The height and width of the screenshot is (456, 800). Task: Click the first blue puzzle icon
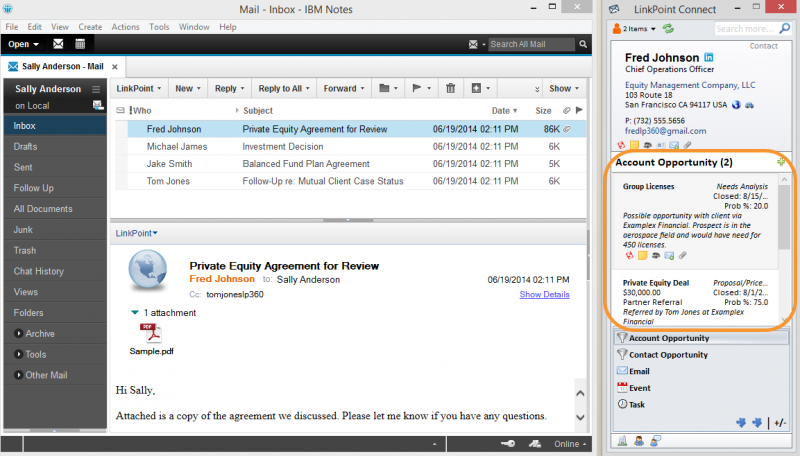741,422
